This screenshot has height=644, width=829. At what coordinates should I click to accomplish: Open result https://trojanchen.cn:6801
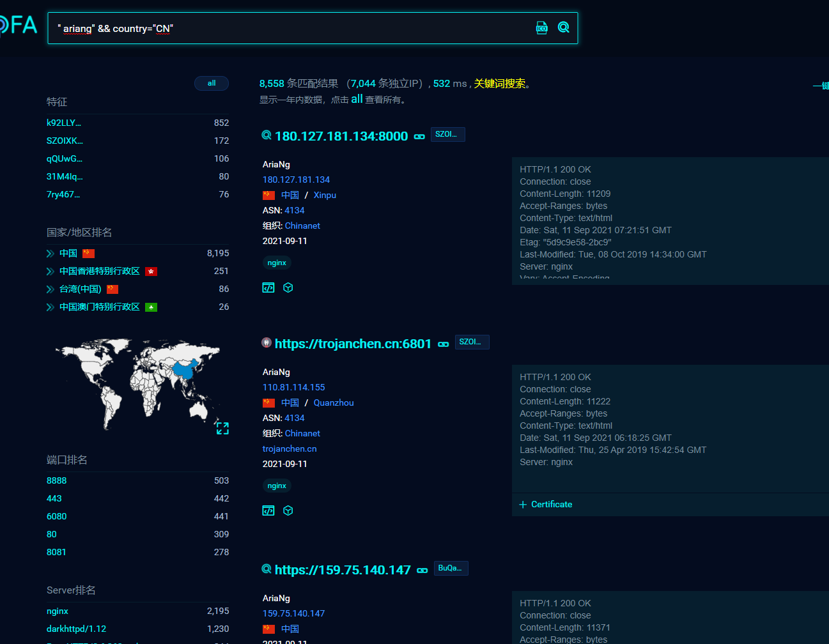pyautogui.click(x=353, y=344)
